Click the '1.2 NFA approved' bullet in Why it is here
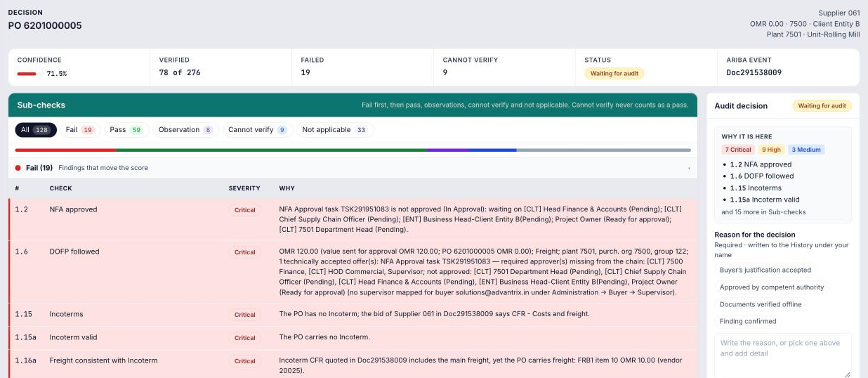This screenshot has width=868, height=378. click(761, 164)
